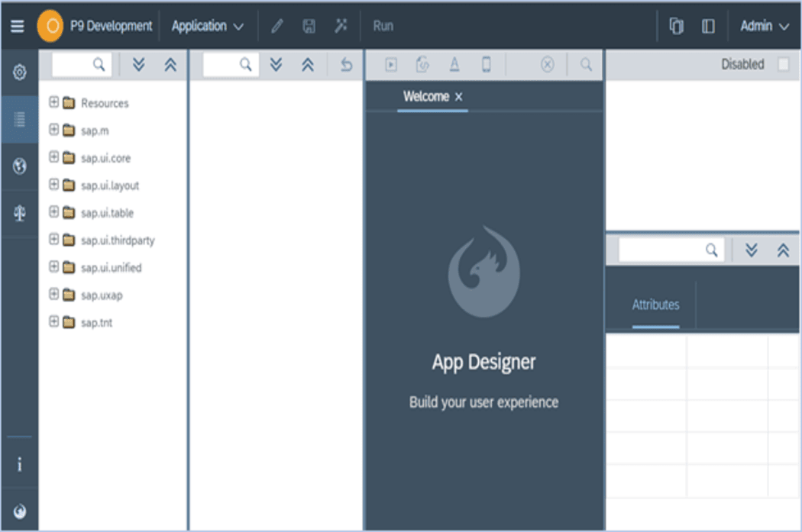This screenshot has height=532, width=802.
Task: Select the list view icon in sidebar
Action: pos(19,120)
